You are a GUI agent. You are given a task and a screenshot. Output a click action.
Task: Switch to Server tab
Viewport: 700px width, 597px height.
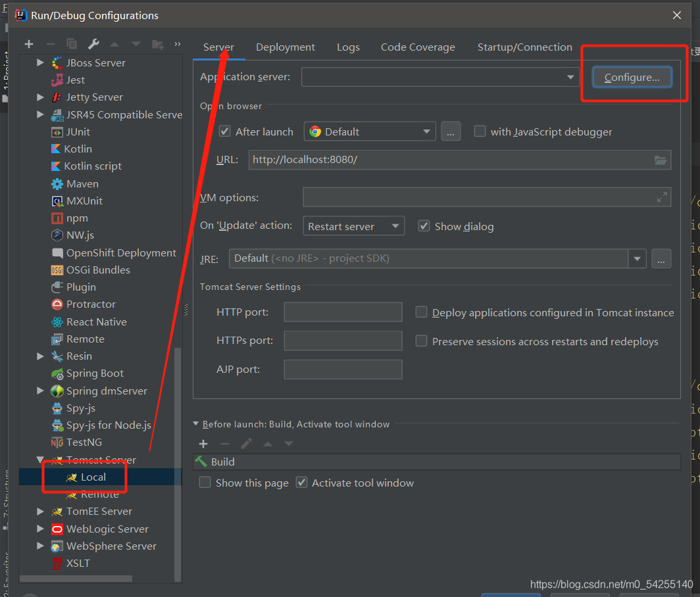[x=218, y=47]
